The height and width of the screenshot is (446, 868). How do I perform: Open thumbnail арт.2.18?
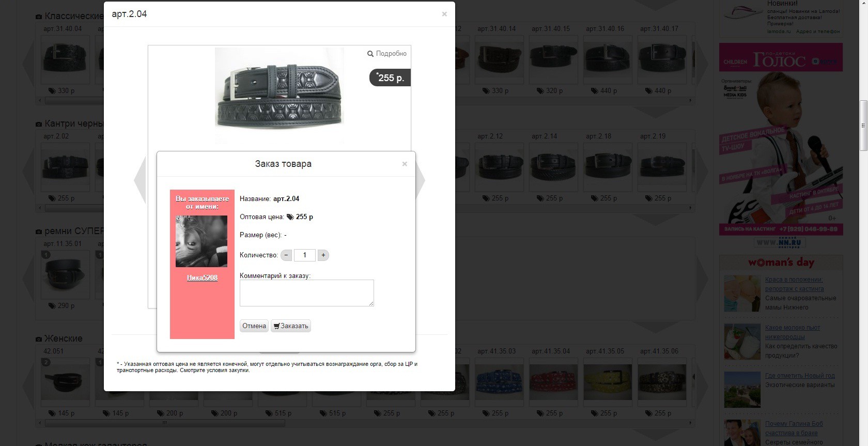tap(608, 167)
